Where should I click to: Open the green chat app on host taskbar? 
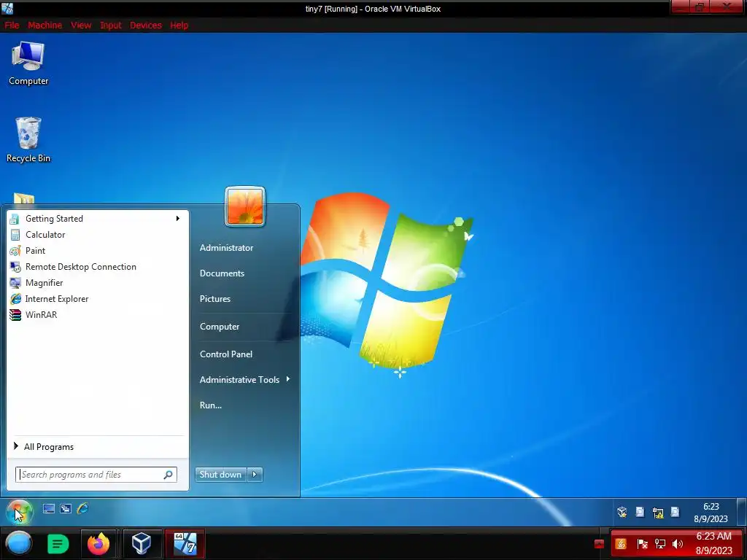(58, 543)
